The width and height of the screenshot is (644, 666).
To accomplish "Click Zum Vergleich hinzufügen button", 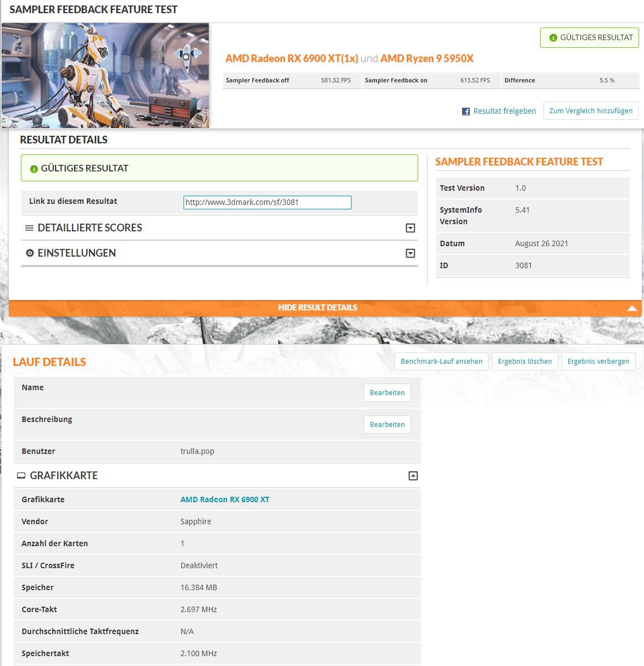I will 591,110.
